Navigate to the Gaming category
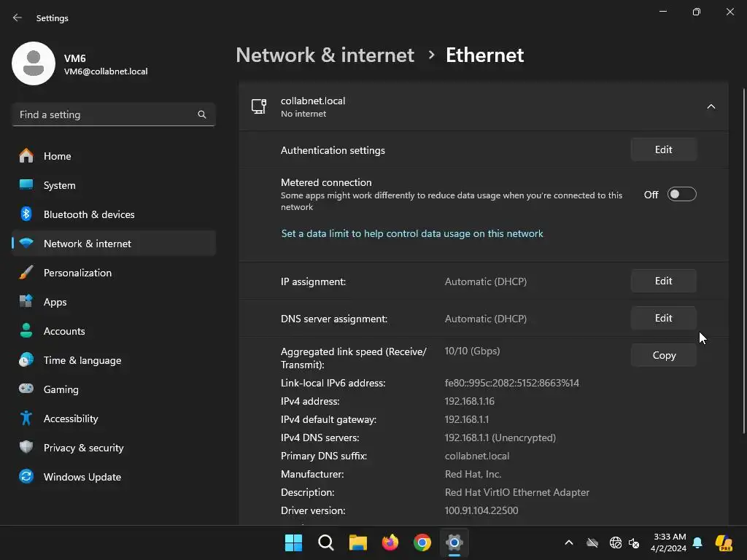This screenshot has width=747, height=560. (x=61, y=389)
